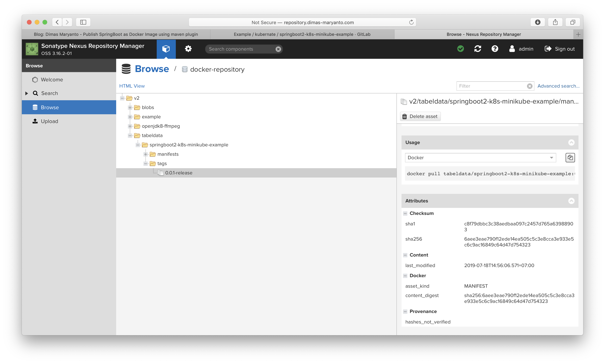Expand the manifests folder node
This screenshot has height=364, width=605.
tap(146, 154)
